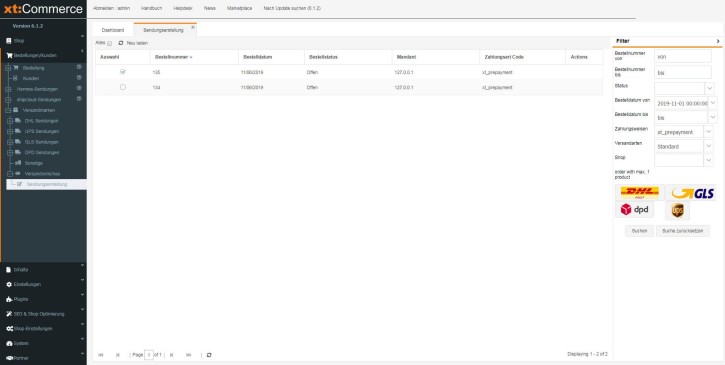Viewport: 725px width, 365px height.
Task: Click the Bestellnummer bis input field
Action: 682,72
